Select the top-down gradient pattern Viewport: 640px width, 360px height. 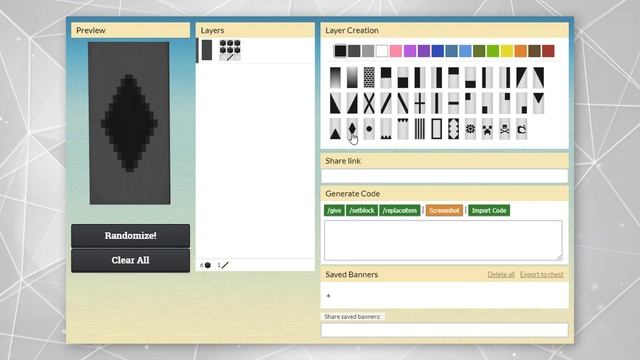click(x=335, y=78)
